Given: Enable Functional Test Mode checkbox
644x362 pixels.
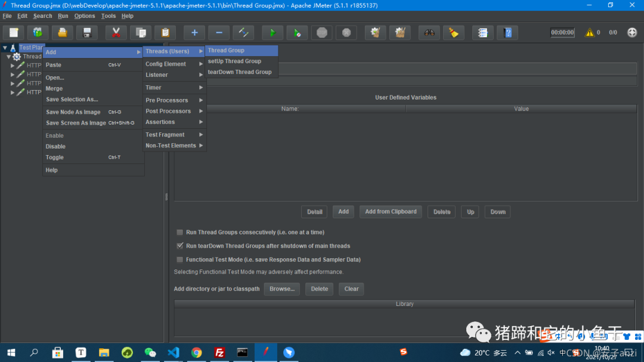Looking at the screenshot, I should pos(180,259).
